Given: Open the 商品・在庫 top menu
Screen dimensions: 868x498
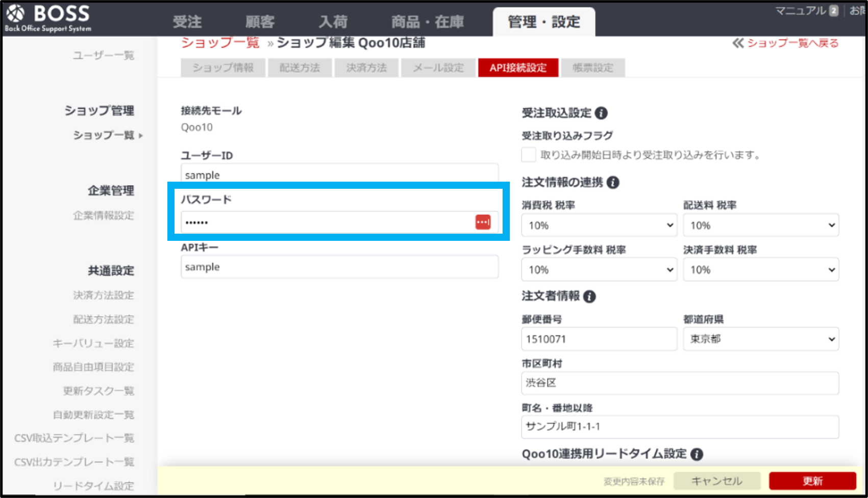Looking at the screenshot, I should pos(427,22).
